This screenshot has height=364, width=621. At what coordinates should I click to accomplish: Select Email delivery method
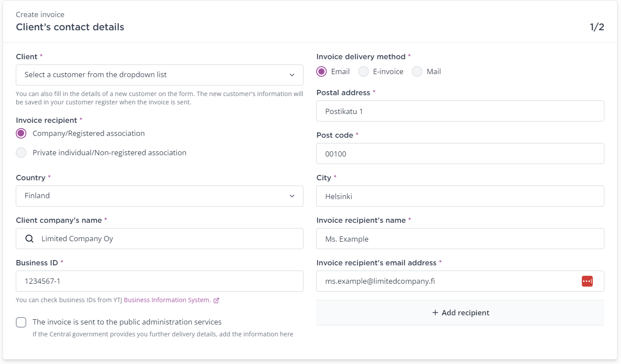click(321, 71)
